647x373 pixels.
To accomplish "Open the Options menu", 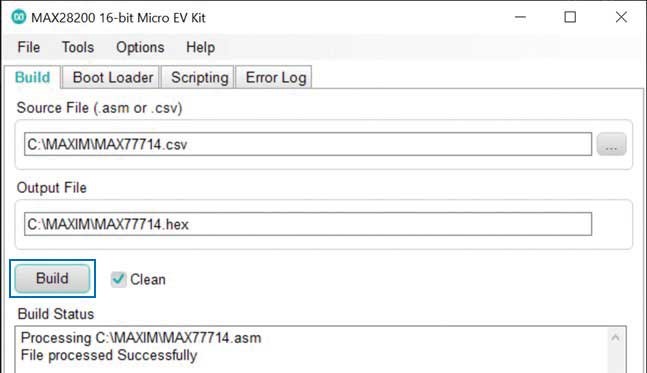I will 140,47.
